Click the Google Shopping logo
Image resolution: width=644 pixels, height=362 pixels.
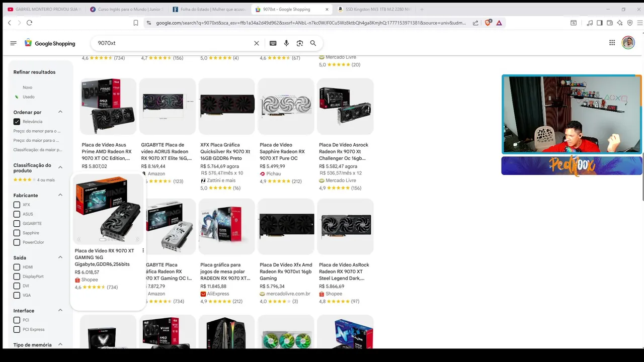point(50,43)
